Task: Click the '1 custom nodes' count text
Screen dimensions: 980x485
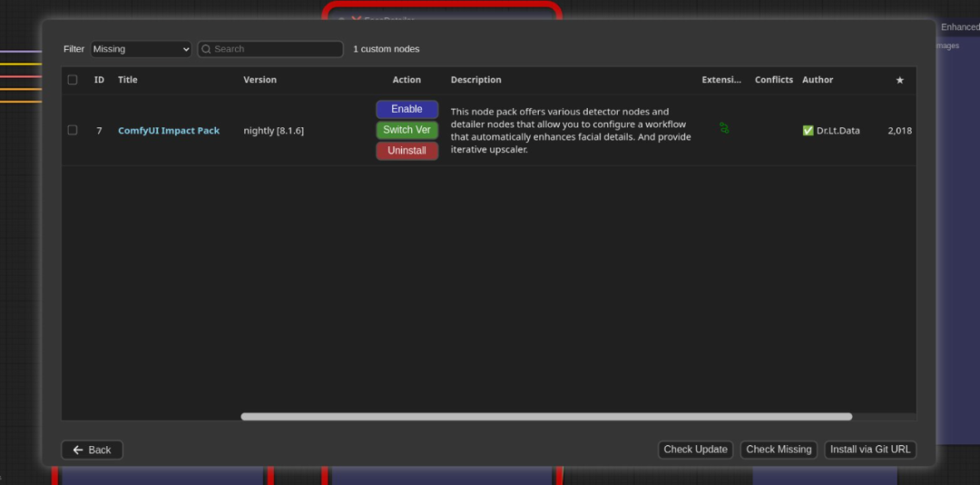Action: [387, 49]
